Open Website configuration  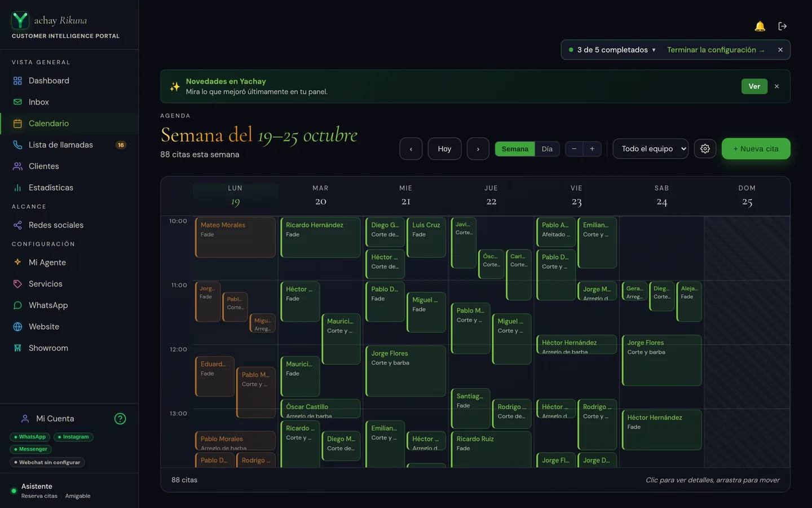click(x=69, y=327)
